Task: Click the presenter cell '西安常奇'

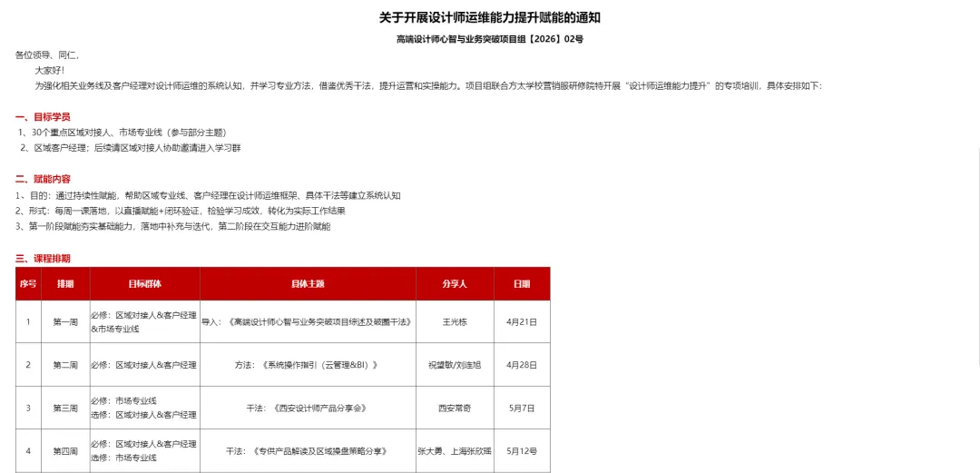Action: pyautogui.click(x=455, y=408)
